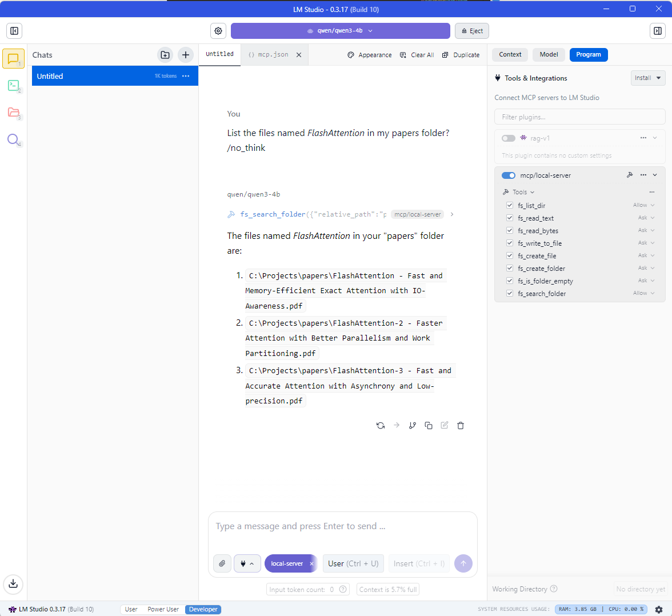Disable the mcp/local-server toggle
672x616 pixels.
pyautogui.click(x=509, y=175)
